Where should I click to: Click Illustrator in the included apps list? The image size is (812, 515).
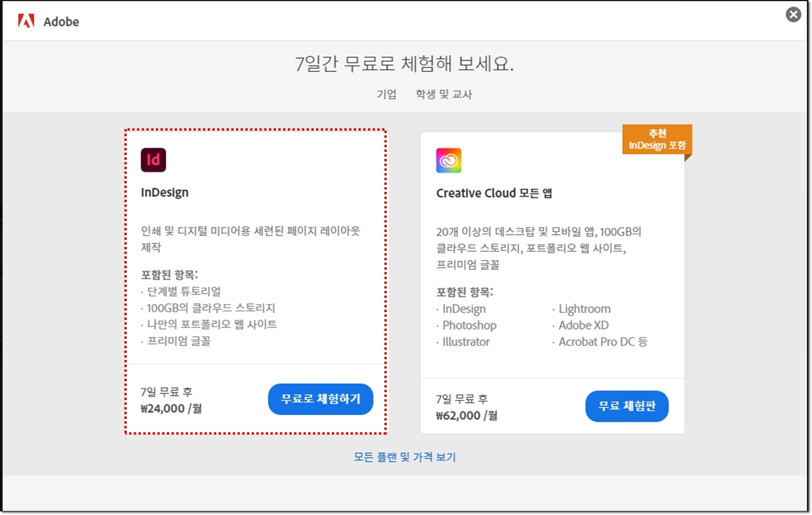pyautogui.click(x=466, y=342)
